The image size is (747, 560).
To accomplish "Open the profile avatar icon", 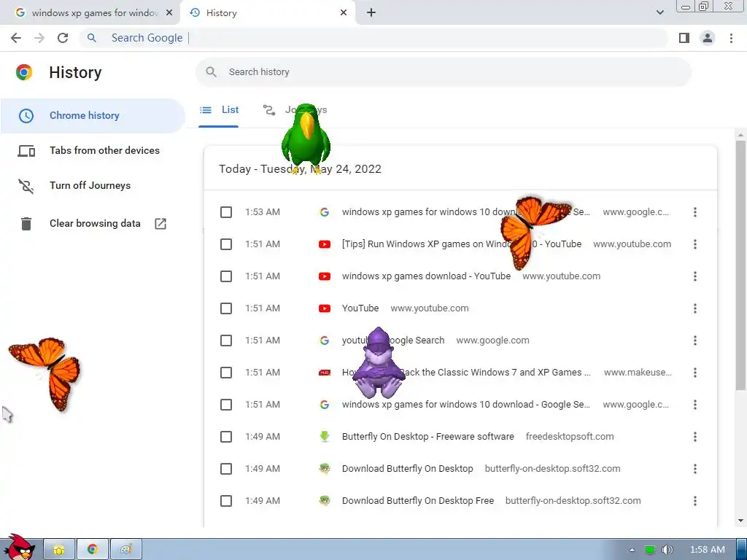I will pyautogui.click(x=708, y=38).
